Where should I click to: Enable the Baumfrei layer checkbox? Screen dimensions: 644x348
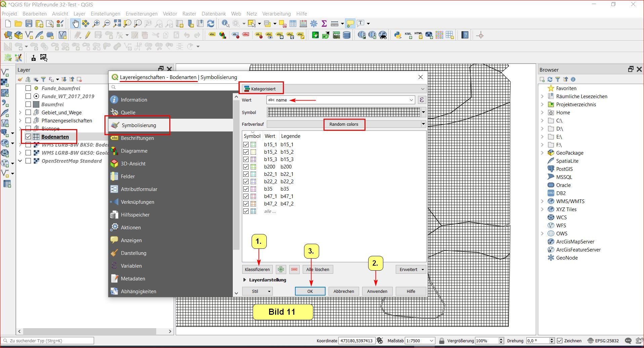pos(28,104)
